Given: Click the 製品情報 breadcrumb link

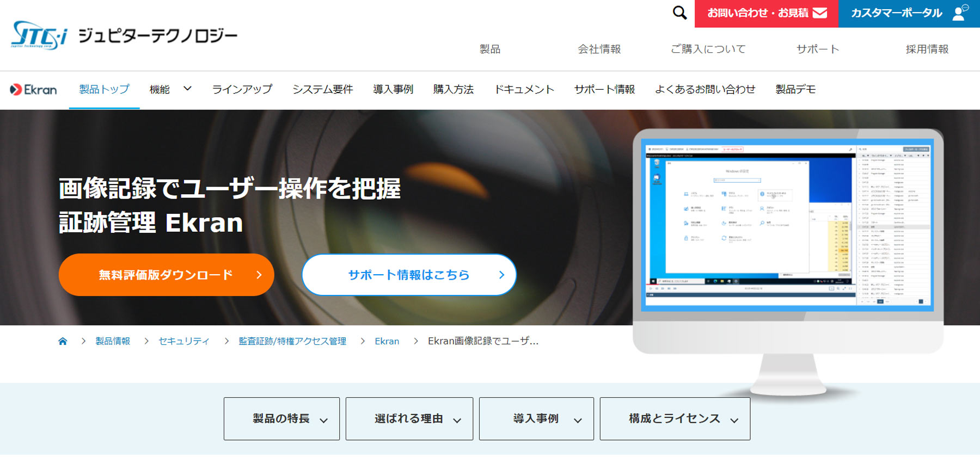Looking at the screenshot, I should tap(113, 341).
